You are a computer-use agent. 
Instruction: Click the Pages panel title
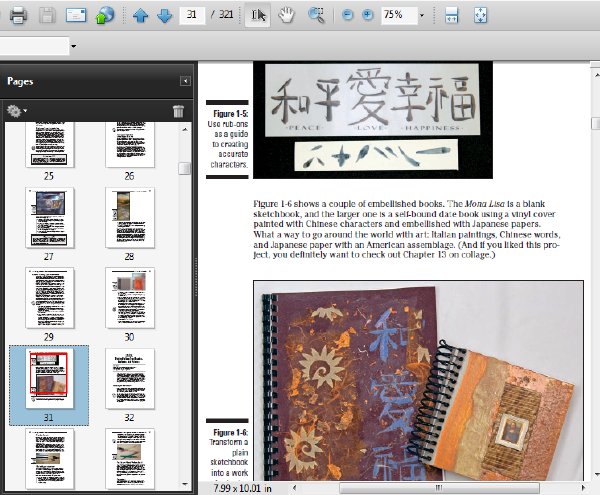(20, 81)
